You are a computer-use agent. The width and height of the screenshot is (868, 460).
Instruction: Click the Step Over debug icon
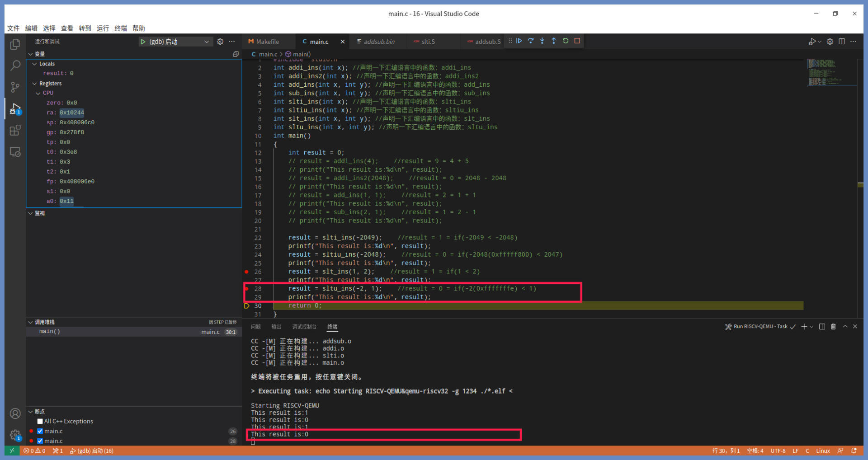click(x=531, y=41)
